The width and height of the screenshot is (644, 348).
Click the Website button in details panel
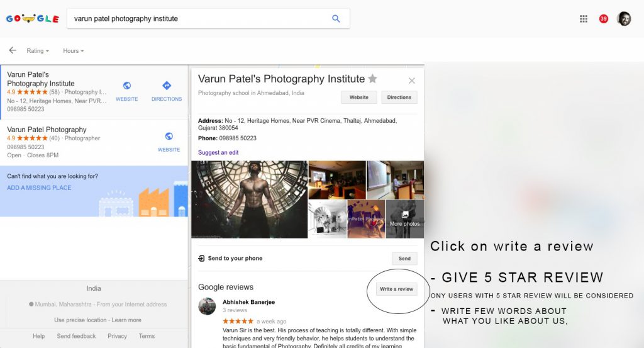[x=359, y=98]
